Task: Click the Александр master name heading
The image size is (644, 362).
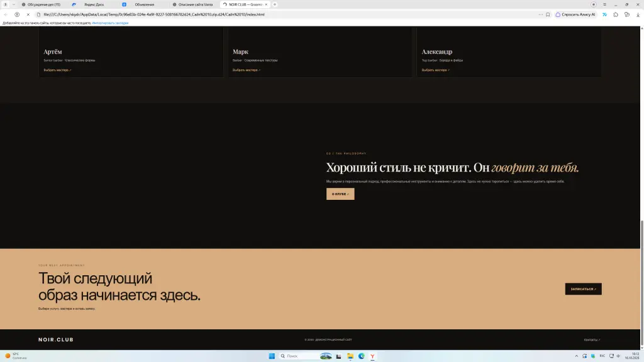Action: coord(437,52)
